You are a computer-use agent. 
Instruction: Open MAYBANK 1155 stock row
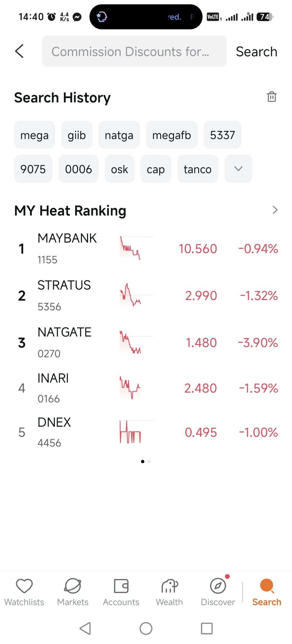pyautogui.click(x=146, y=249)
